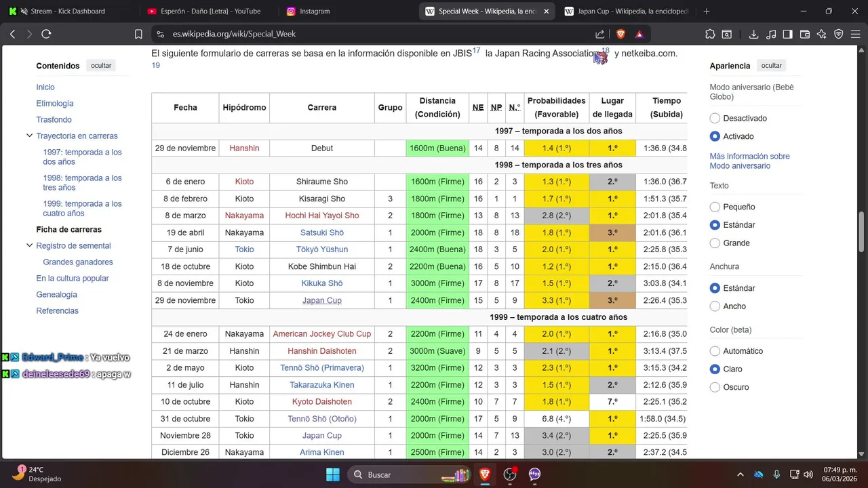
Task: Toggle the browser sidebar panel icon
Action: click(x=788, y=34)
